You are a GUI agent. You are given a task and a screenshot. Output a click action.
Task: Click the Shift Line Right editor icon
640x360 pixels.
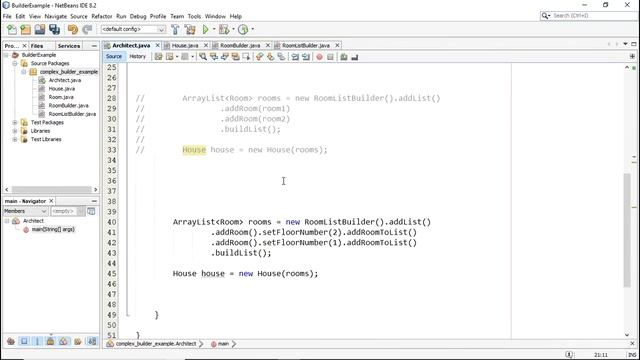pos(306,57)
